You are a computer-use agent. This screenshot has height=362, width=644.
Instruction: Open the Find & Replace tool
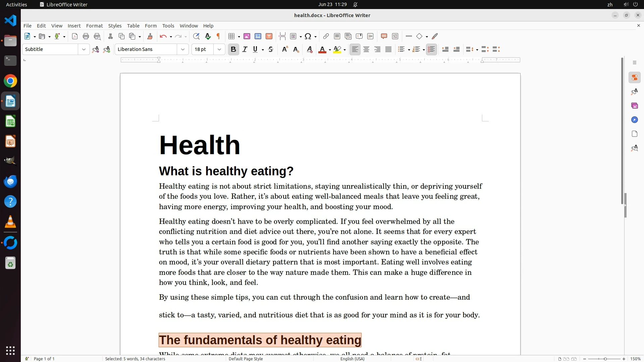pyautogui.click(x=196, y=37)
